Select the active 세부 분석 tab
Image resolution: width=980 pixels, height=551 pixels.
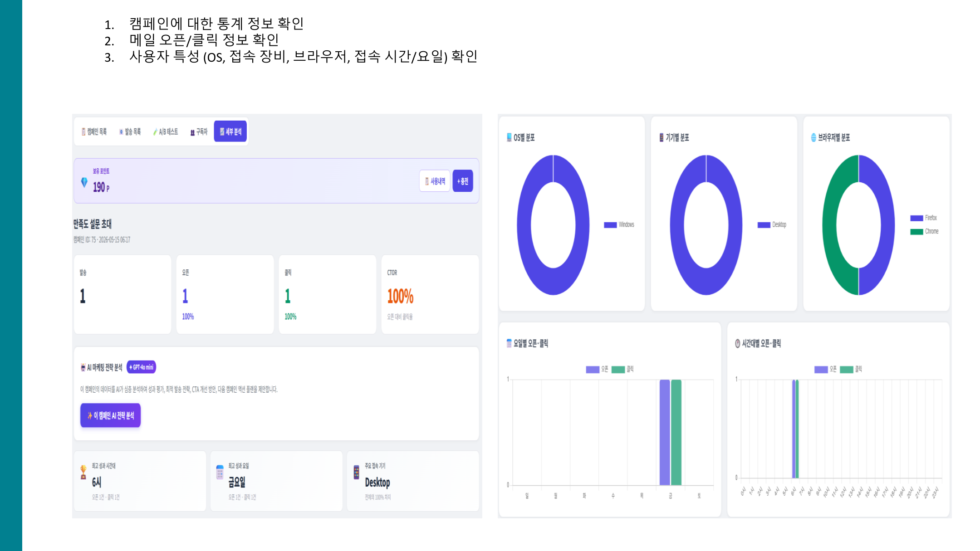click(x=230, y=132)
